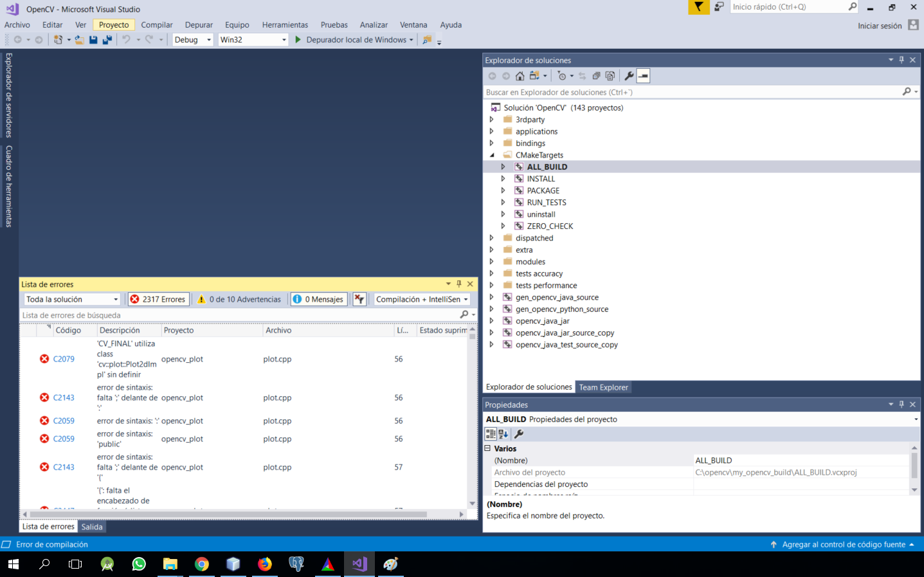Open the Proyecto menu
The image size is (924, 577).
coord(114,24)
